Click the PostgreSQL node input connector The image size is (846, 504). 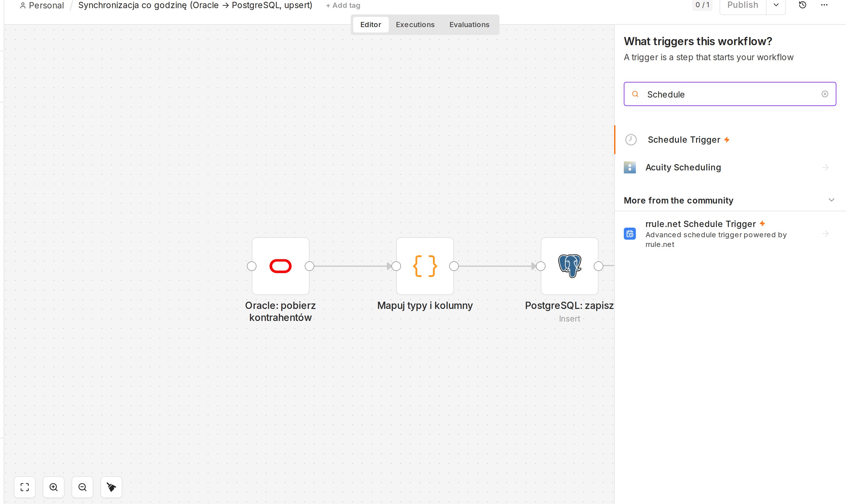(541, 266)
